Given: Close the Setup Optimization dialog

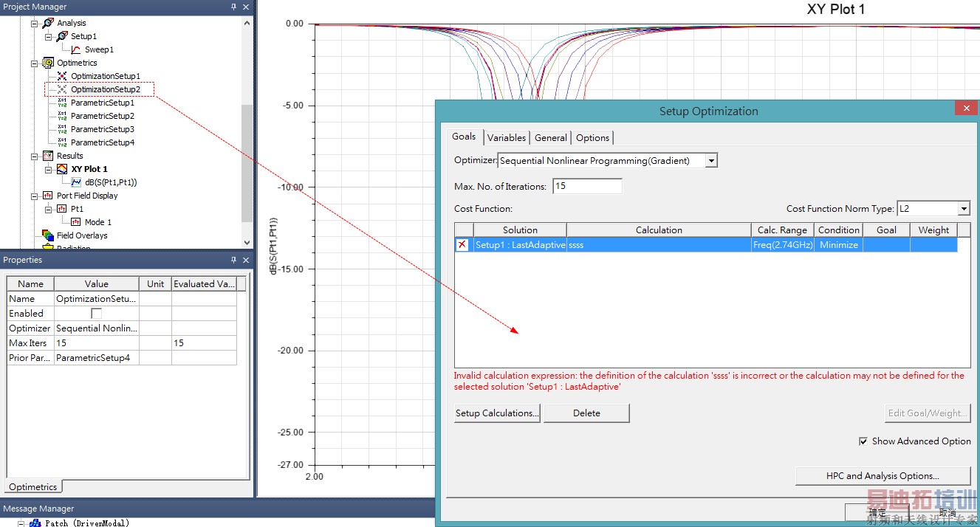Looking at the screenshot, I should click(965, 108).
